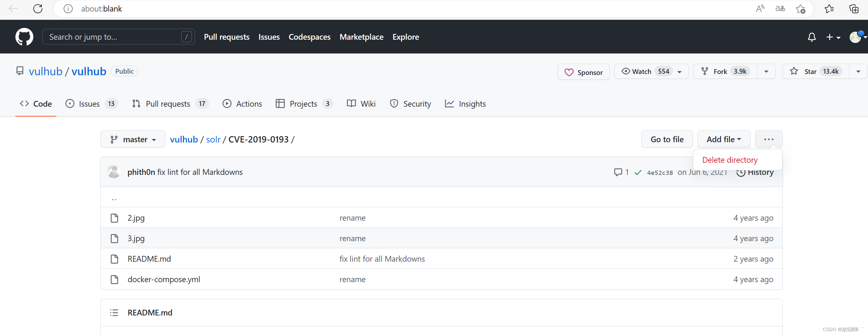Click the file icon for 3.jpg
Image resolution: width=868 pixels, height=335 pixels.
(x=114, y=238)
